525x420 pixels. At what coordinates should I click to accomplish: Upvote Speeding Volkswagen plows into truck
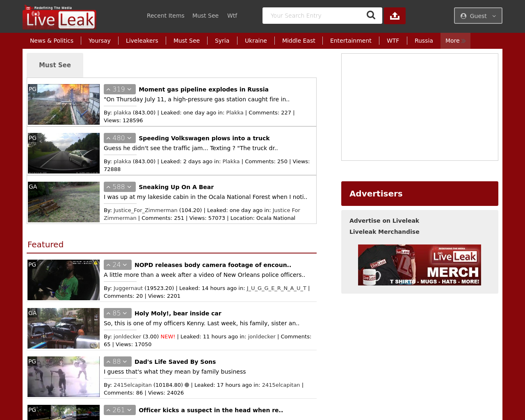tap(109, 138)
